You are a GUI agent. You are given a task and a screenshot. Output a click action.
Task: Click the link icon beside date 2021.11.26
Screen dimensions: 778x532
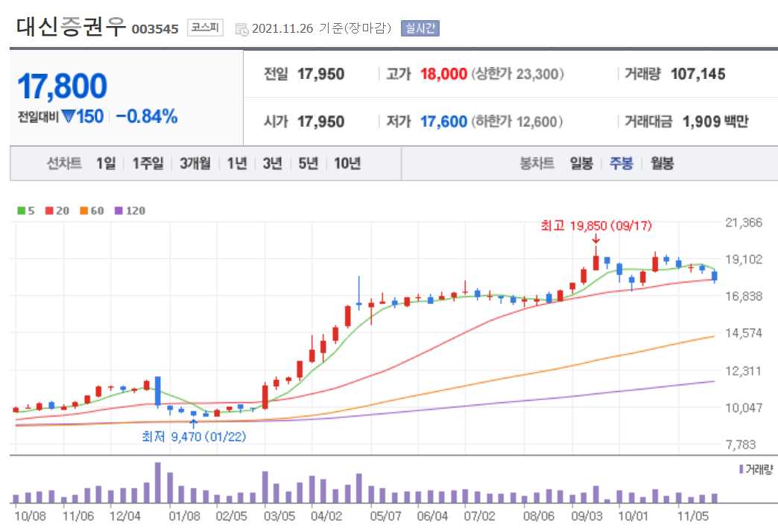click(x=239, y=28)
